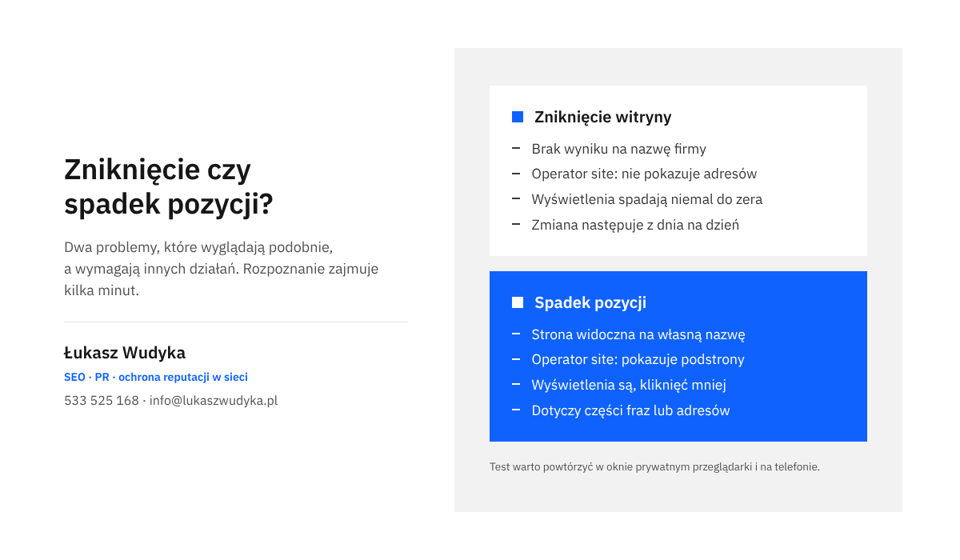This screenshot has width=960, height=560.
Task: Select "Strona widoczna na własną nazwę"
Action: coord(638,334)
